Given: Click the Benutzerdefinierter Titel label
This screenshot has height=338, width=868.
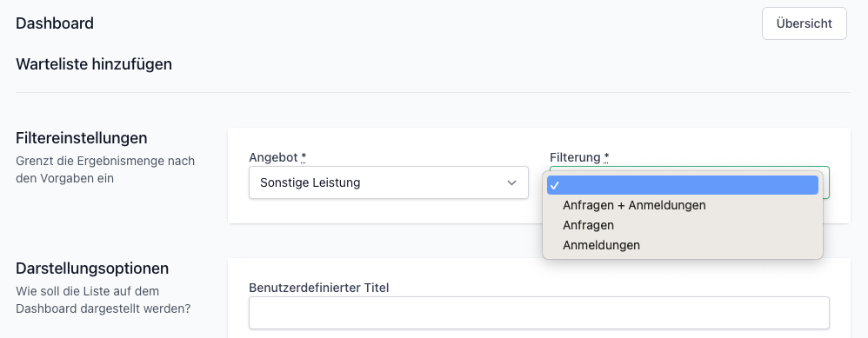Looking at the screenshot, I should click(x=319, y=288).
